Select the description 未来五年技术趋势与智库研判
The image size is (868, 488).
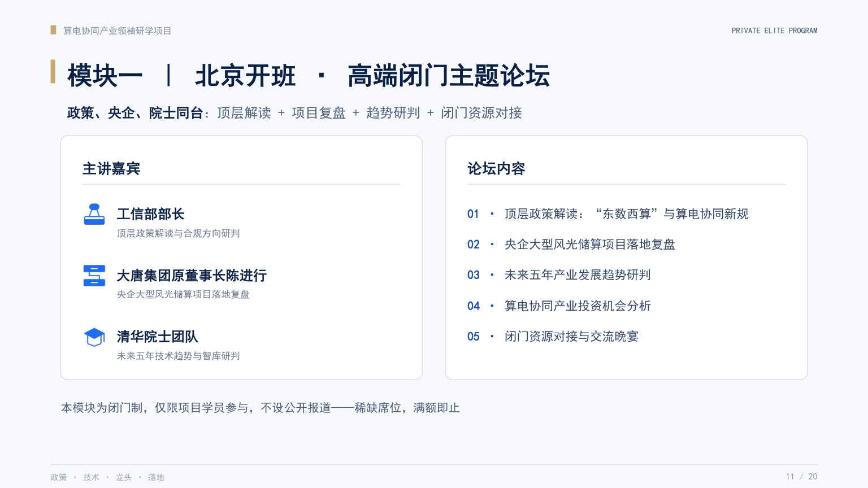[179, 356]
